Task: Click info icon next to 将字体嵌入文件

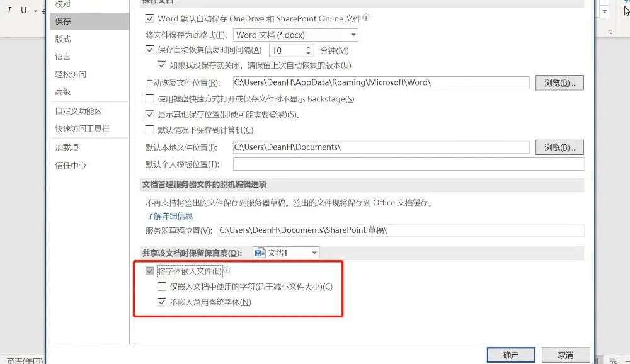Action: 227,270
